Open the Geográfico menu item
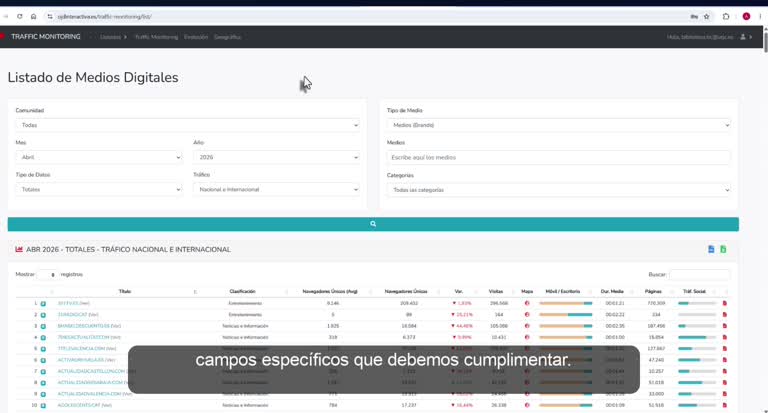The width and height of the screenshot is (768, 413). click(227, 37)
